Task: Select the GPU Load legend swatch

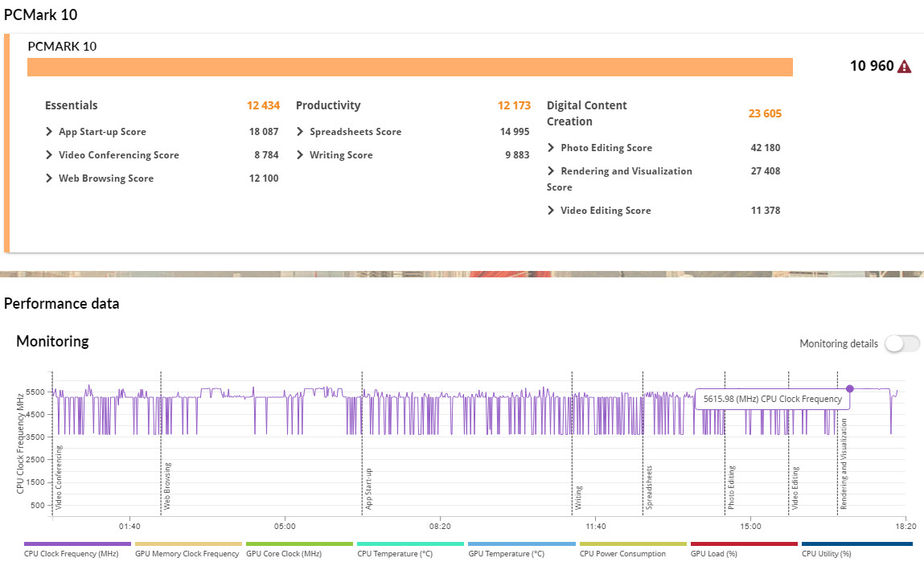Action: [x=745, y=544]
